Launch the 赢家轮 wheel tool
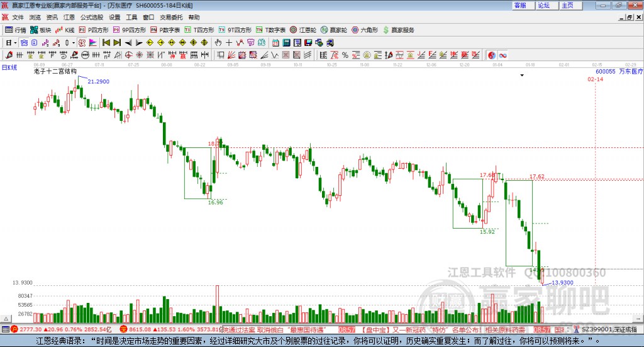The image size is (644, 347). tap(334, 30)
